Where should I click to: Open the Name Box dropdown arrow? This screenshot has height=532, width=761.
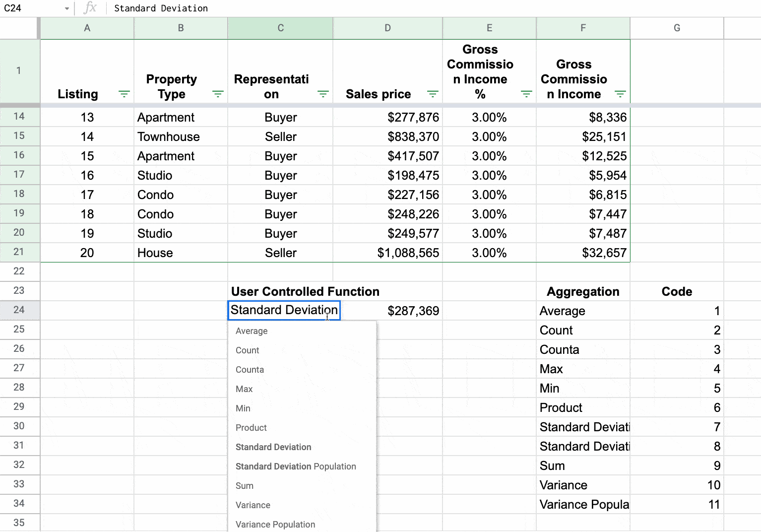(x=66, y=8)
